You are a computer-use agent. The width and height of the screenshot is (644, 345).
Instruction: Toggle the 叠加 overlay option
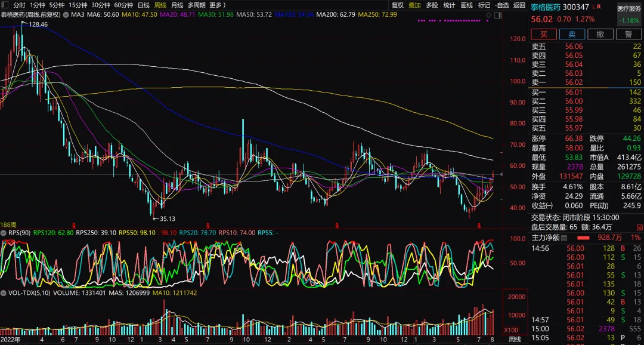tap(414, 5)
